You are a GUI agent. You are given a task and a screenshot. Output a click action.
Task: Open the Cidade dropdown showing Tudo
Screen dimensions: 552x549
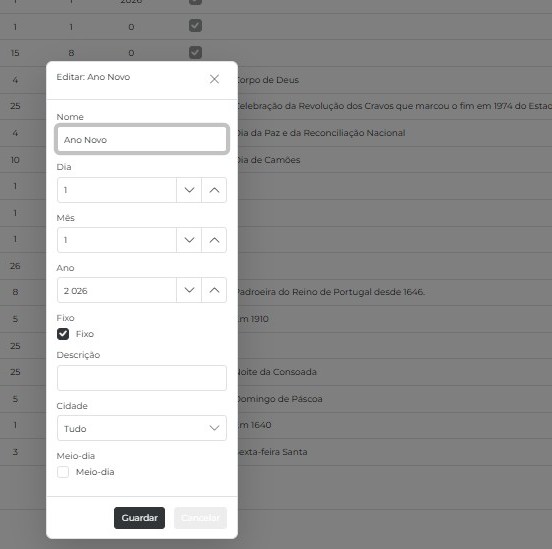point(142,428)
